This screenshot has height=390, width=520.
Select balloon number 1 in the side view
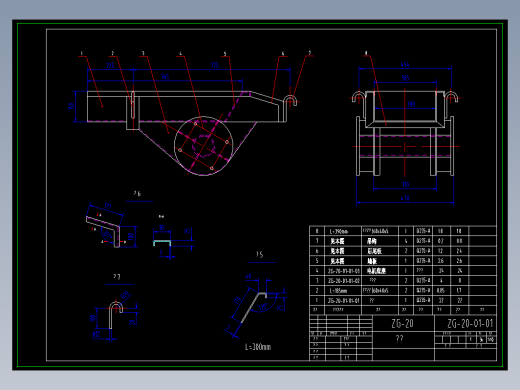tap(81, 53)
